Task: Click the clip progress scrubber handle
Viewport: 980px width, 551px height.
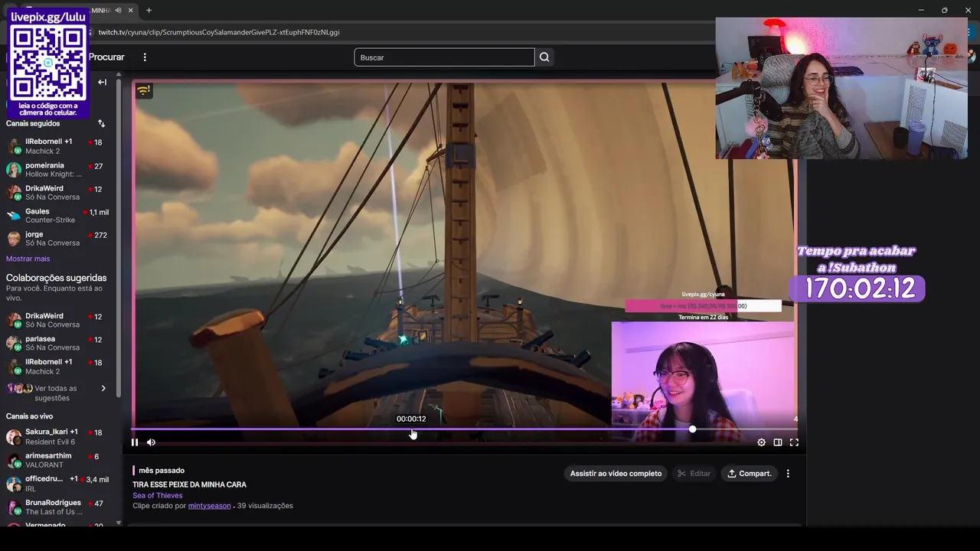Action: pyautogui.click(x=692, y=429)
